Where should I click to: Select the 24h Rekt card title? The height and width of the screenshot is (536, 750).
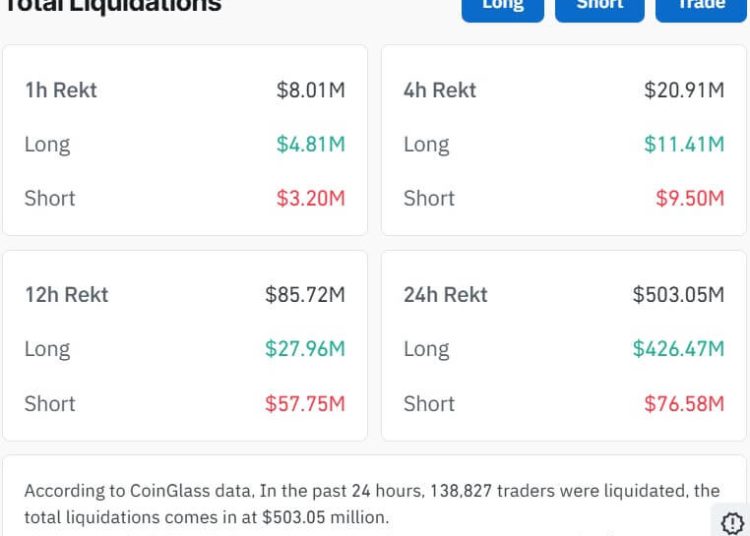point(446,295)
